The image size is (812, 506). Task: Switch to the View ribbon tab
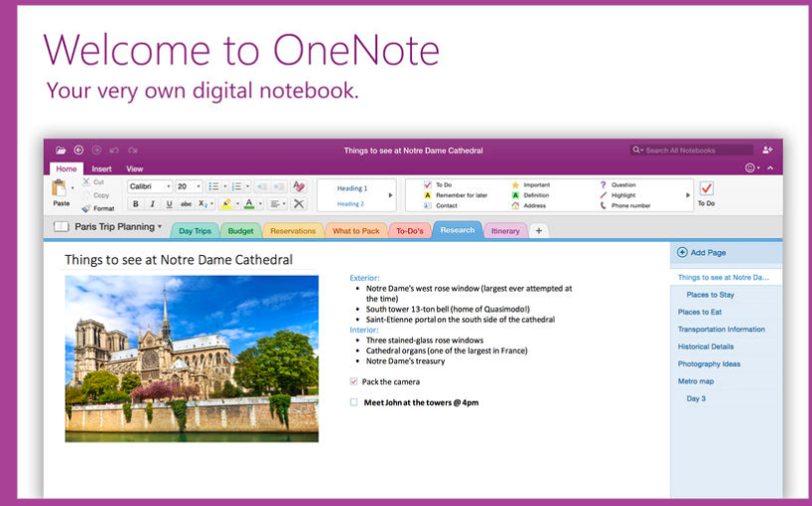point(135,169)
